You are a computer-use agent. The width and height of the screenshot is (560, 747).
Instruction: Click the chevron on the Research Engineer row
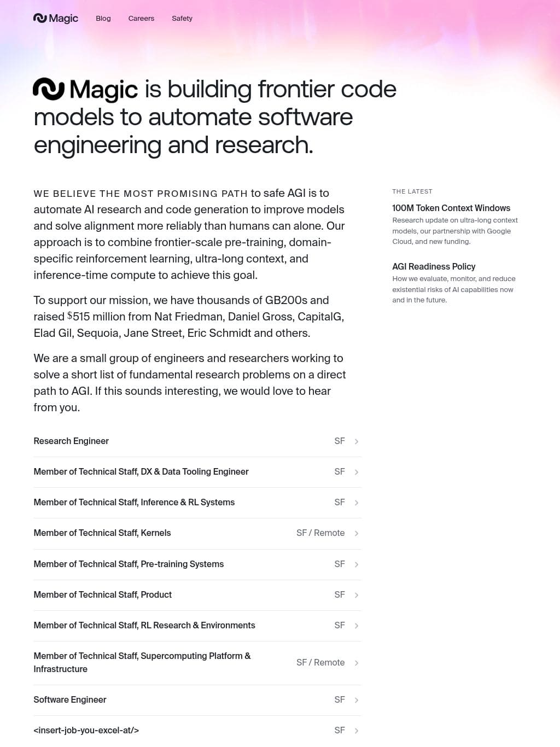(x=357, y=441)
